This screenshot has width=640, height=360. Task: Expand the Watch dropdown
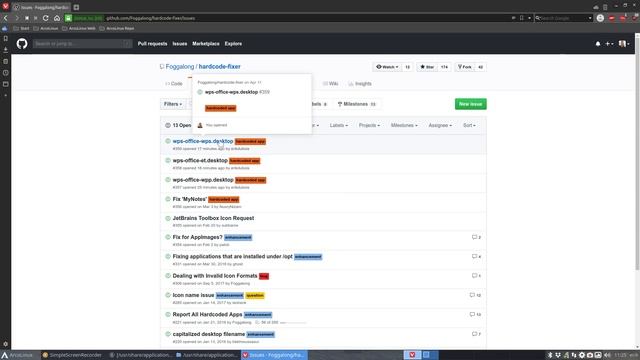[387, 67]
